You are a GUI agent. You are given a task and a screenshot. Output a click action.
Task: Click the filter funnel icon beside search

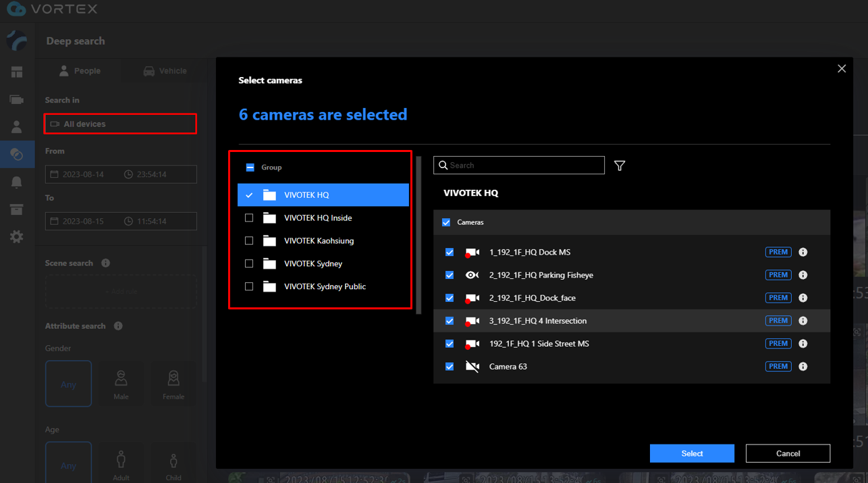620,166
